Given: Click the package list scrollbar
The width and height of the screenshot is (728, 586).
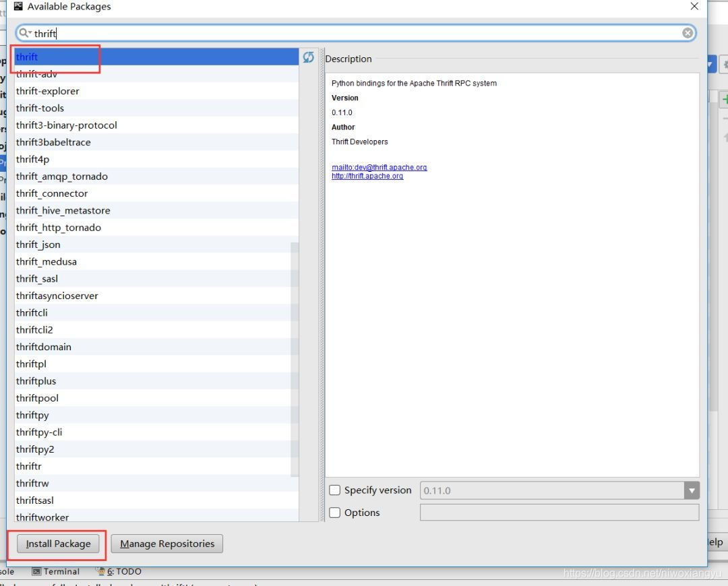Looking at the screenshot, I should [295, 360].
